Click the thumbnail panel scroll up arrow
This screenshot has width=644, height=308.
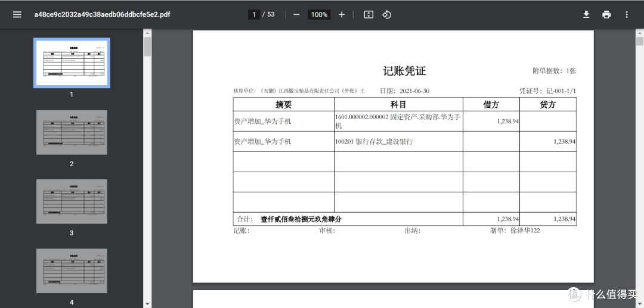(147, 32)
